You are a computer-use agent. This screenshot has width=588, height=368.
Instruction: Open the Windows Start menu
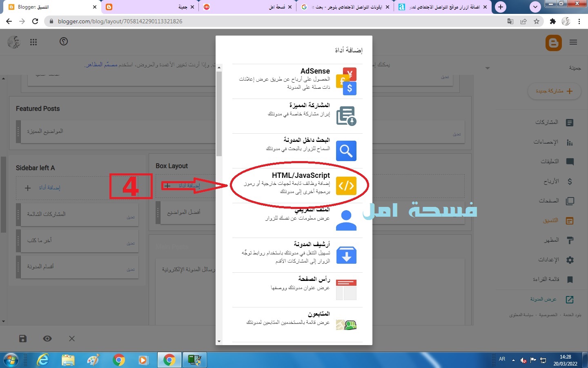pos(11,360)
